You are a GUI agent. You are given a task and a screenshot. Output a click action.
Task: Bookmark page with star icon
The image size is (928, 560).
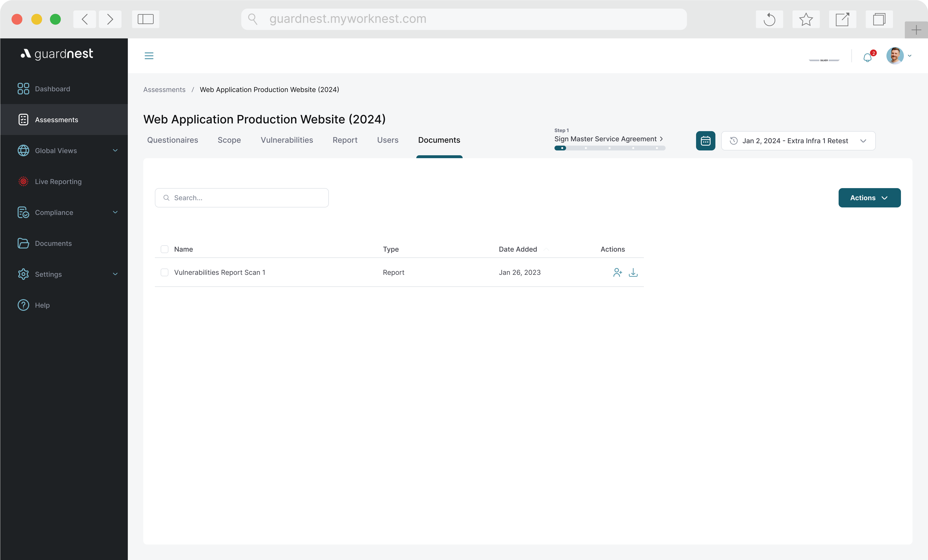click(x=806, y=19)
